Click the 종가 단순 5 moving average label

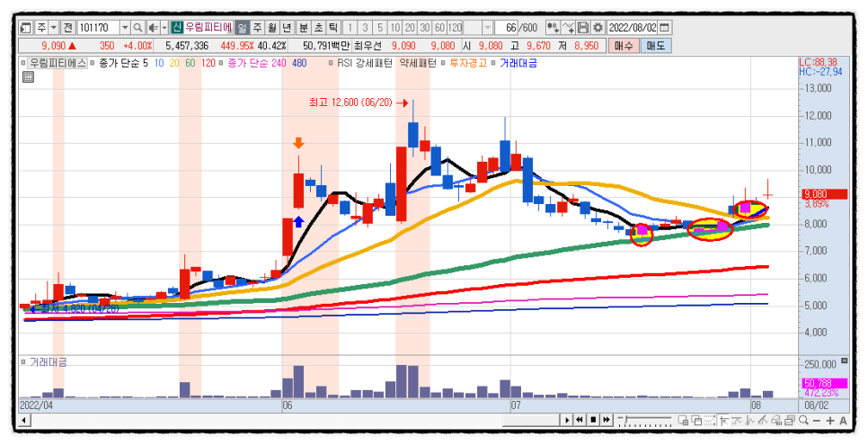click(123, 63)
